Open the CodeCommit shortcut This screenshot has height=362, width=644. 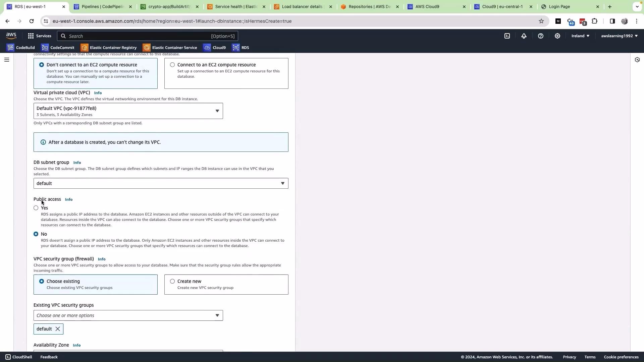(58, 48)
